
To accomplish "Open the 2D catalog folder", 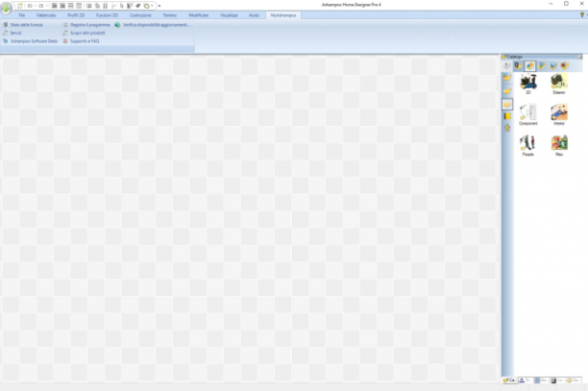I will pos(528,84).
